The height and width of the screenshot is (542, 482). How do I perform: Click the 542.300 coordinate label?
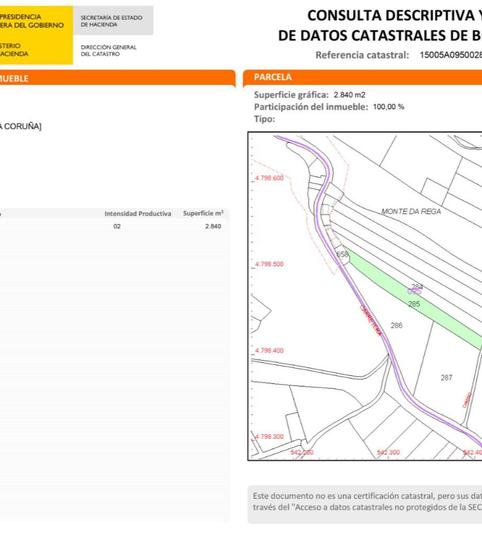pos(388,452)
